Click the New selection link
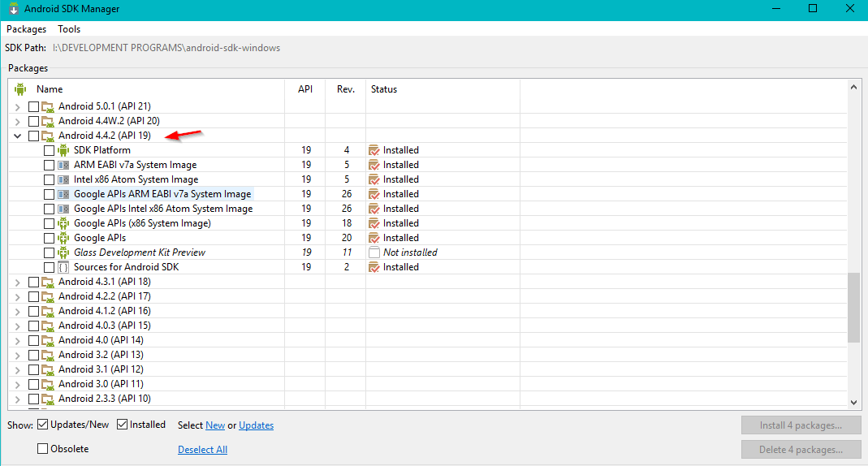The height and width of the screenshot is (466, 868). [215, 425]
